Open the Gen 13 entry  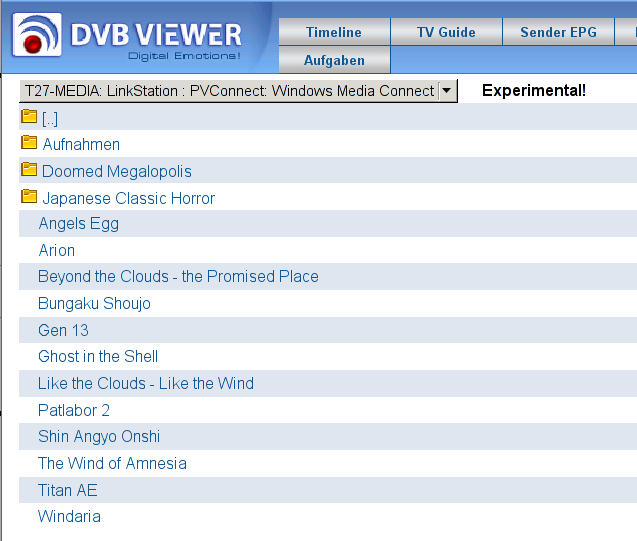63,330
